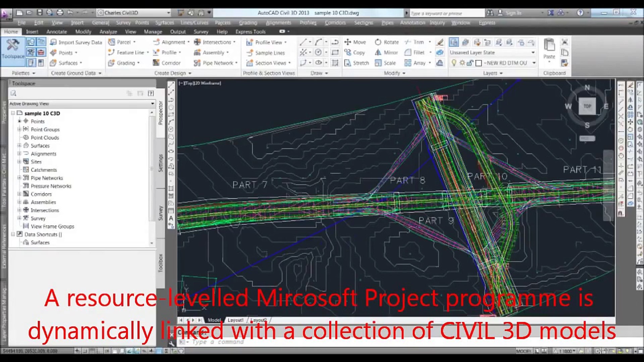The image size is (644, 362).
Task: Select the Rotate tool
Action: pos(387,42)
